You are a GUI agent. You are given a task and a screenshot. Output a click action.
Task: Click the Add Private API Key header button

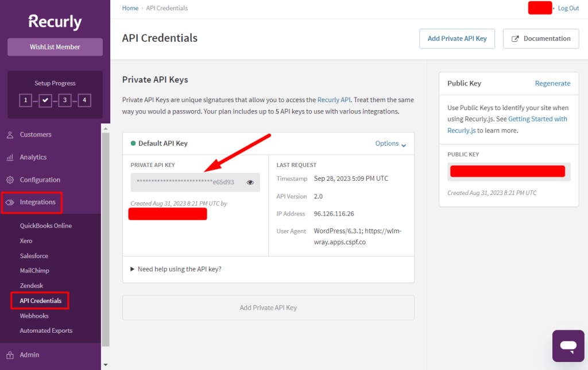457,38
